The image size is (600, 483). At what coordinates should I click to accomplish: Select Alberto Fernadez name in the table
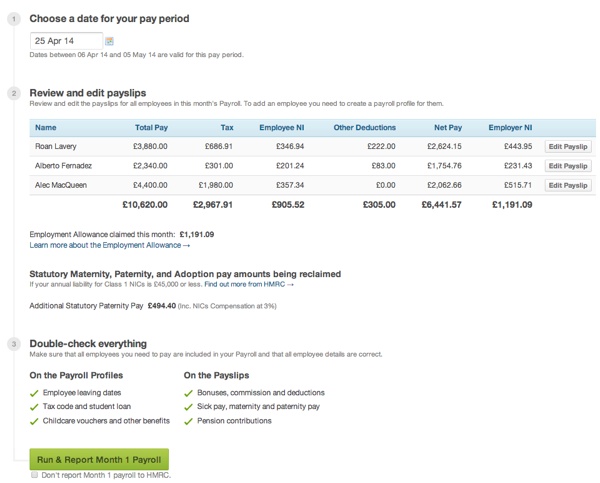coord(67,166)
